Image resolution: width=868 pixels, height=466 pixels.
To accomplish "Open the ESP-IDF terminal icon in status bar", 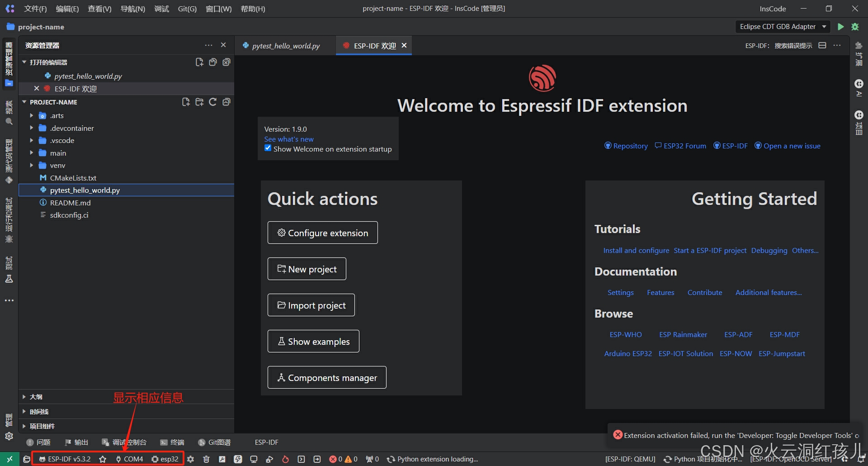I will [301, 459].
